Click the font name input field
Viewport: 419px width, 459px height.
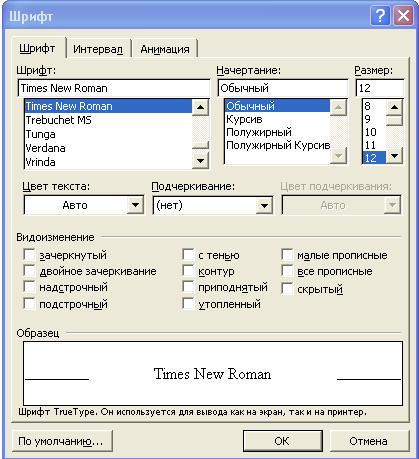tap(114, 88)
